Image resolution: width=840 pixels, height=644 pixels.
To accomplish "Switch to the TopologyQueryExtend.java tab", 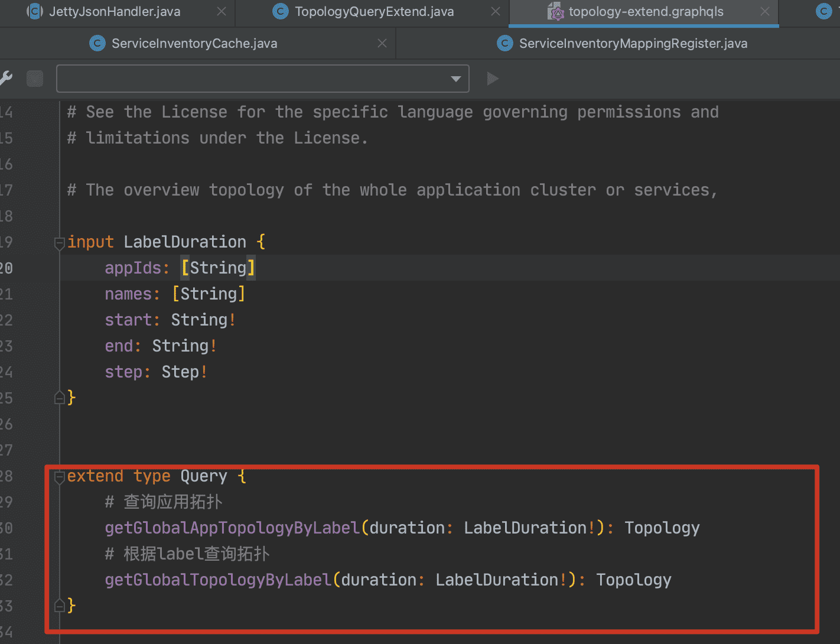I will point(374,12).
